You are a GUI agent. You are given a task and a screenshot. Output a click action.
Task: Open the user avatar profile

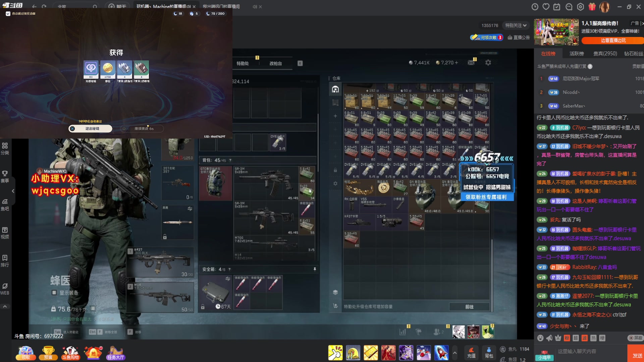(x=604, y=7)
